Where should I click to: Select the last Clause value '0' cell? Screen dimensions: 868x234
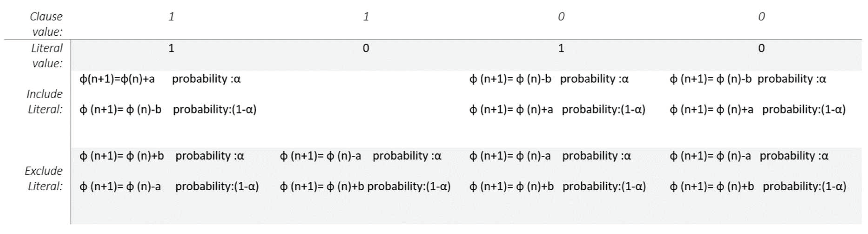[x=761, y=17]
